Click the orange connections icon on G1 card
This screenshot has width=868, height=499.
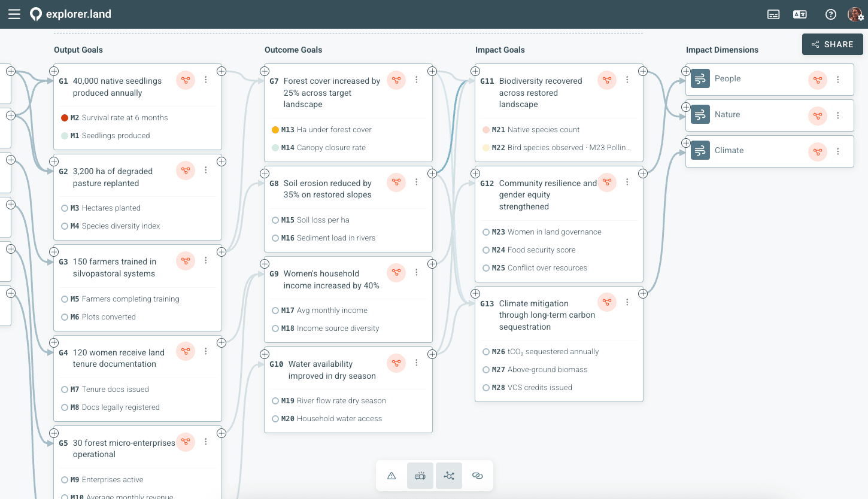(x=186, y=80)
